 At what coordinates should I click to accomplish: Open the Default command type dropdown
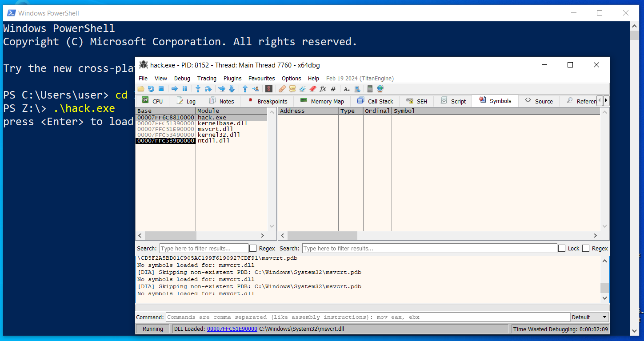[589, 317]
